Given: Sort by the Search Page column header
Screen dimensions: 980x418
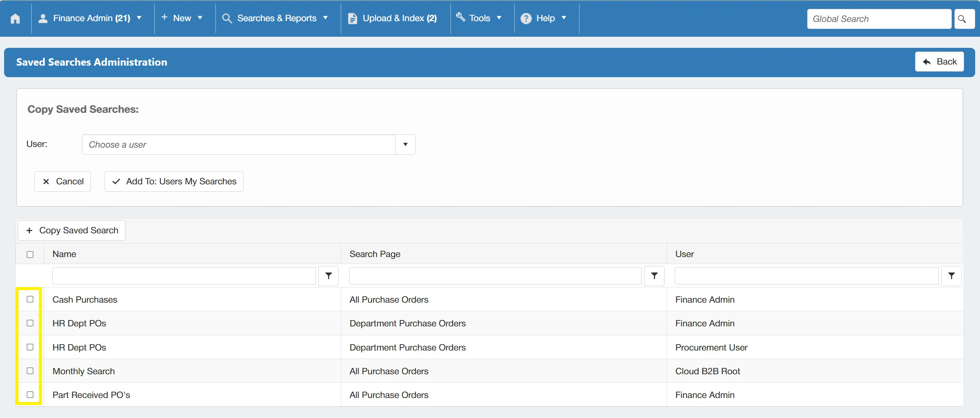Looking at the screenshot, I should [x=375, y=254].
